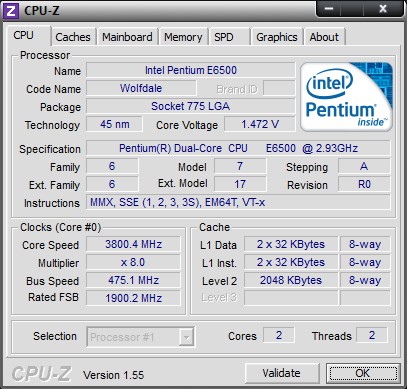Click the empty Brand ID field
Screen dimensions: 407x389
[x=279, y=88]
